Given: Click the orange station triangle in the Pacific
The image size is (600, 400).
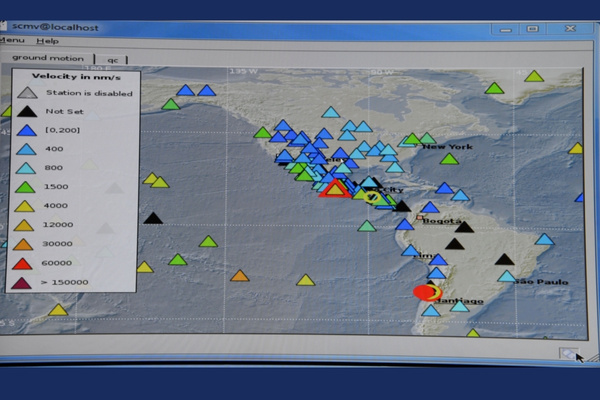Looking at the screenshot, I should point(240,276).
